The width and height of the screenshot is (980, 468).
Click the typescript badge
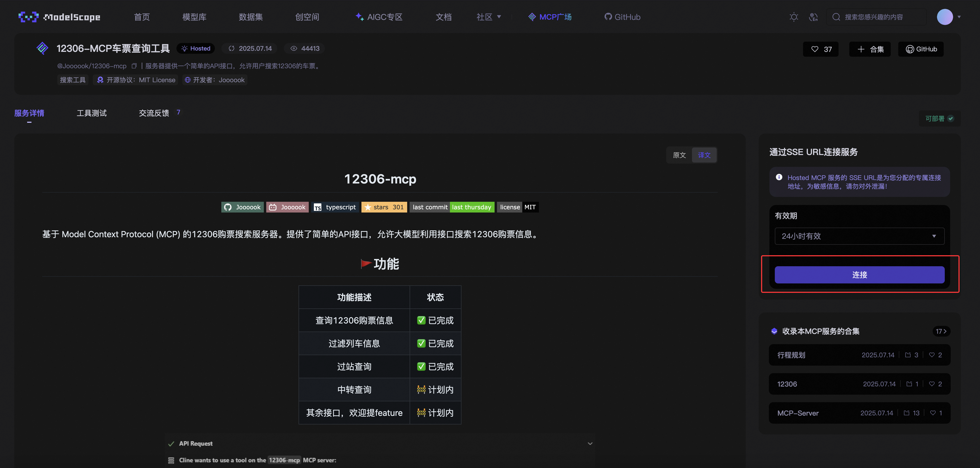point(335,207)
